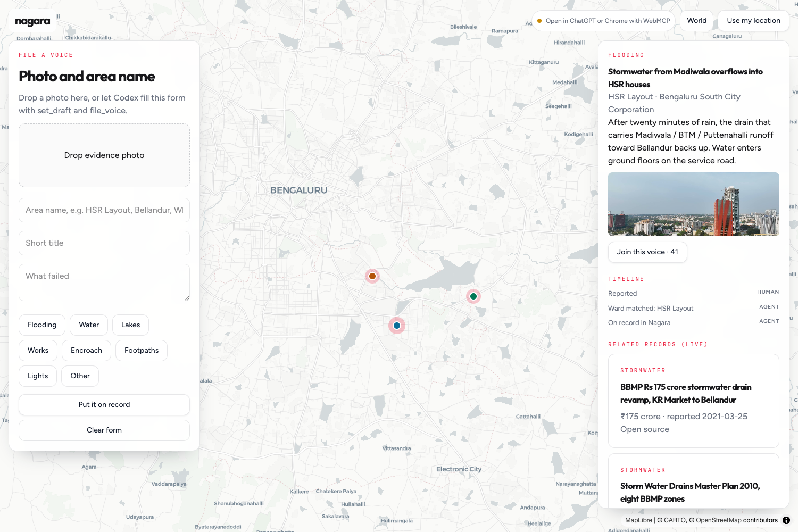The image size is (798, 532).
Task: Click the Stormwater from Madiwala voice title
Action: [685, 78]
